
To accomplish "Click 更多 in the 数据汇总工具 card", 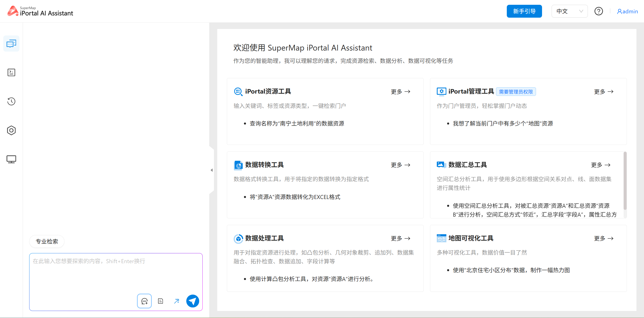I will (x=601, y=165).
